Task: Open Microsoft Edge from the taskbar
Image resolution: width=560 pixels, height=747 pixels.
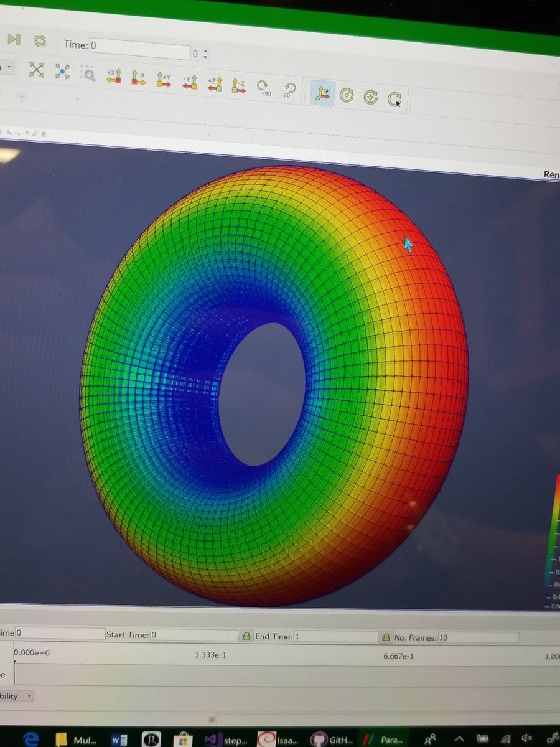Action: click(30, 739)
